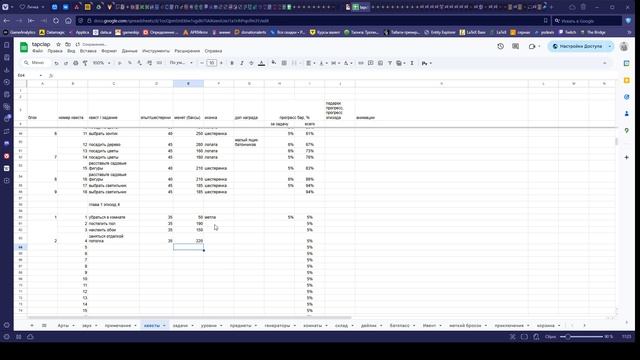640x360 pixels.
Task: Open version history clock icon
Action: coord(500,47)
